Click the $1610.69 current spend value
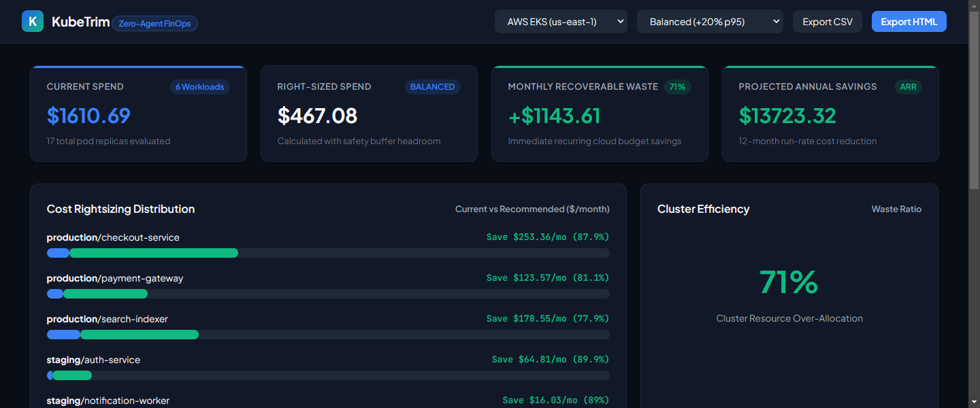 88,116
